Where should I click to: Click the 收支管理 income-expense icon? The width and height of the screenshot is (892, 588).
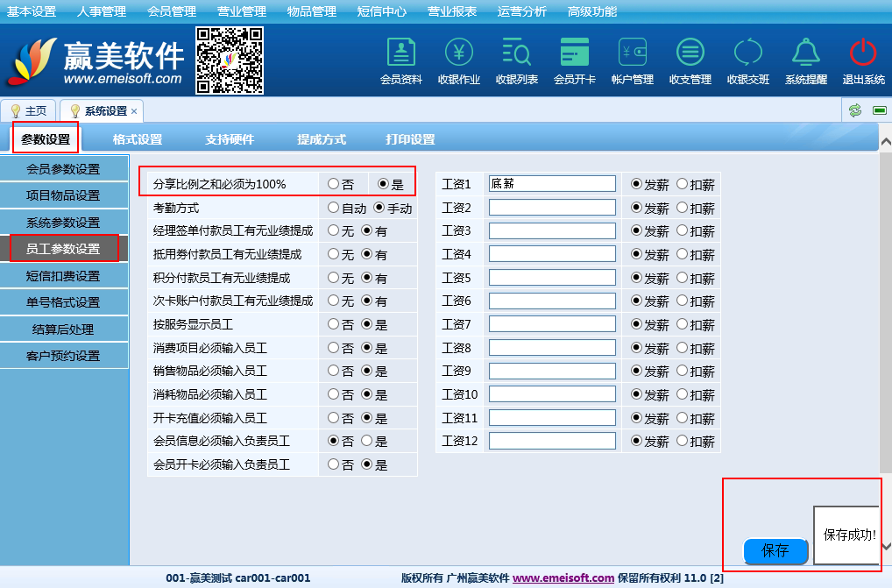tap(690, 53)
